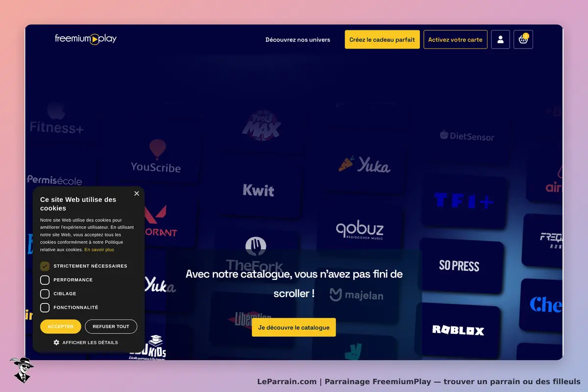
Task: Open Découvrez nos univers menu
Action: (x=298, y=40)
